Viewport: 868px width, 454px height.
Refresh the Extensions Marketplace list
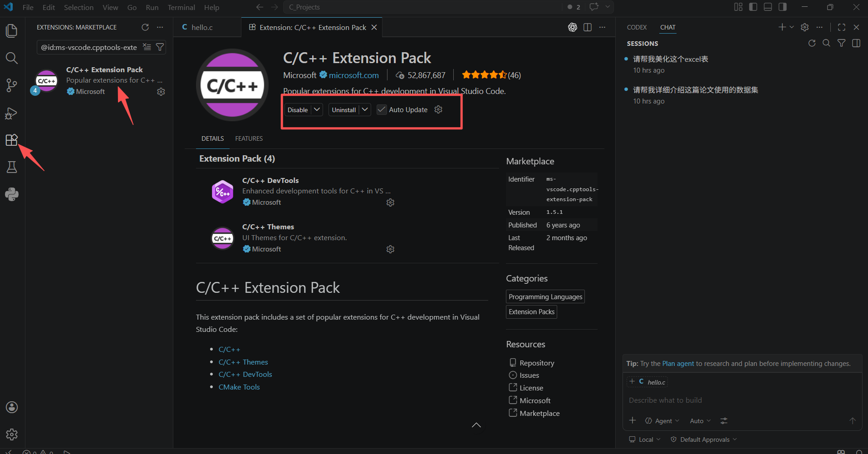145,27
